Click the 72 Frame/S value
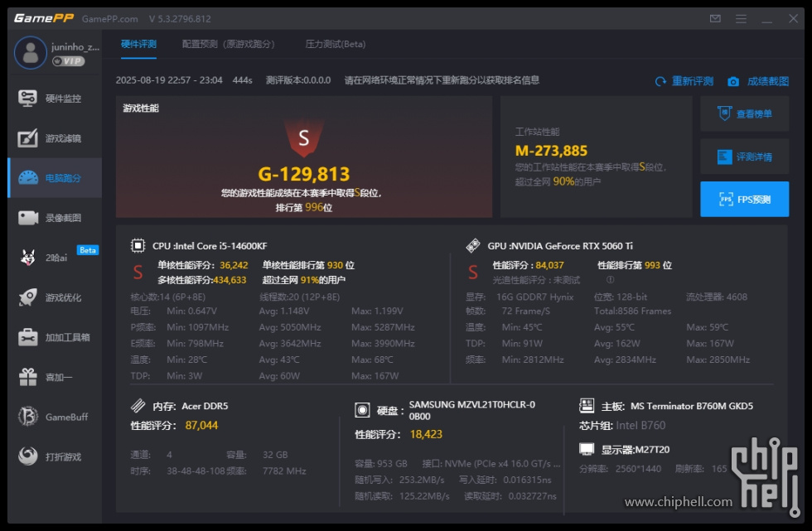This screenshot has width=812, height=531. [x=525, y=311]
